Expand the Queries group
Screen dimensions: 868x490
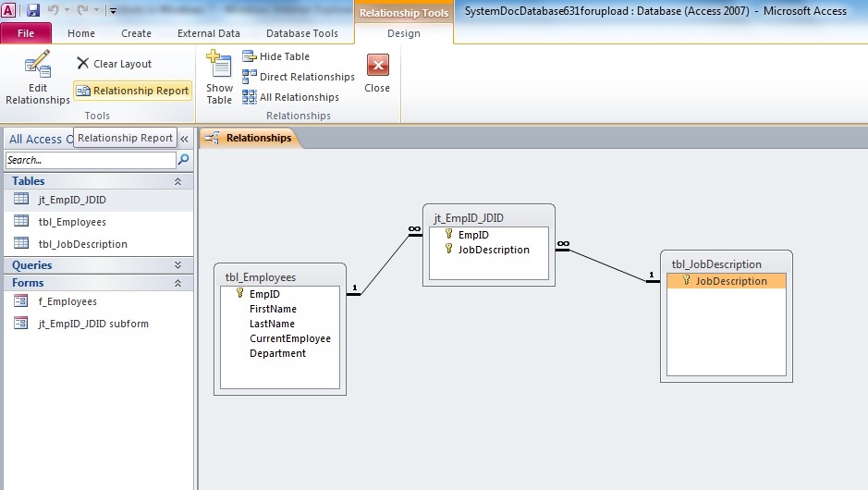pos(177,264)
